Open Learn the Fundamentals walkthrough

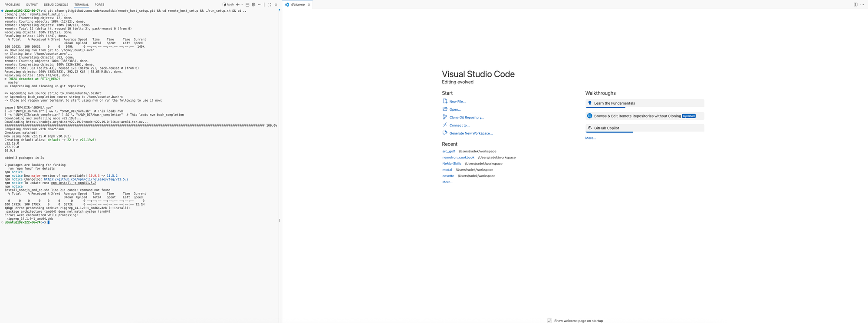(644, 103)
